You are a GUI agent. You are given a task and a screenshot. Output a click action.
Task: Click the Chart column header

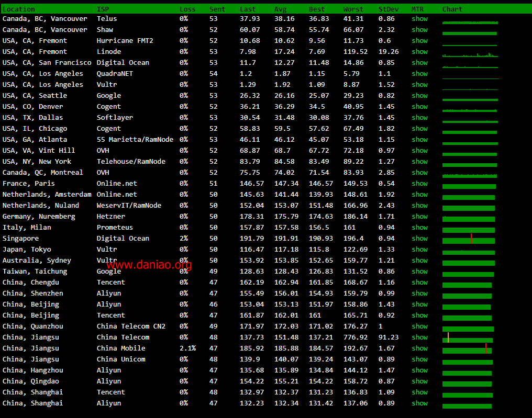pyautogui.click(x=452, y=9)
